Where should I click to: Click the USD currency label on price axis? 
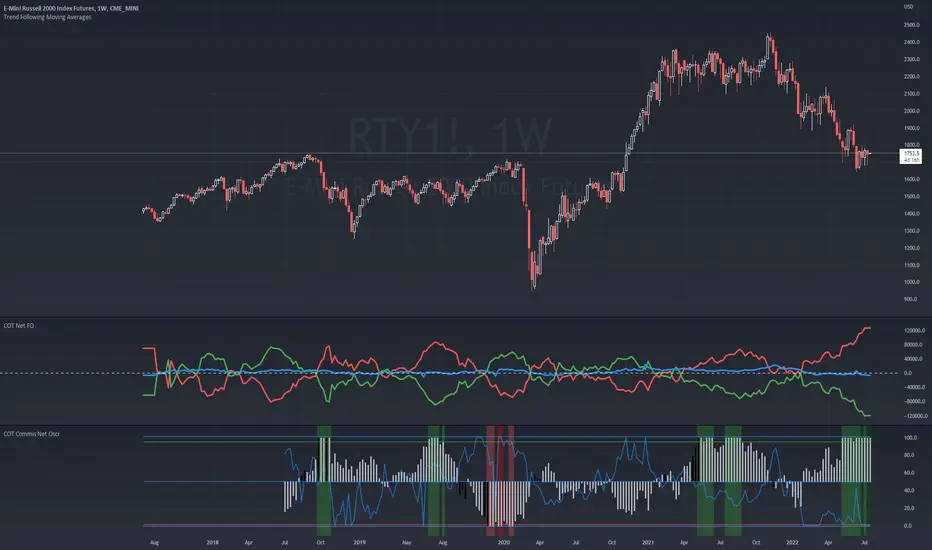908,7
